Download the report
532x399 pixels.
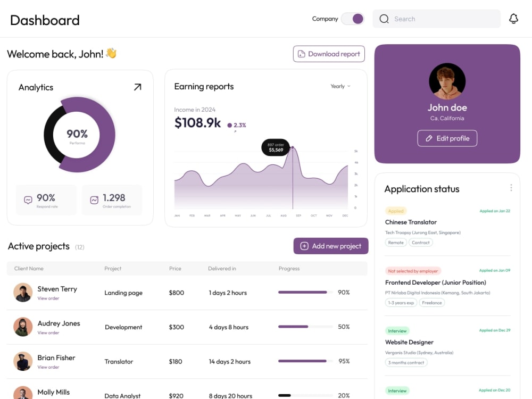[x=329, y=54]
